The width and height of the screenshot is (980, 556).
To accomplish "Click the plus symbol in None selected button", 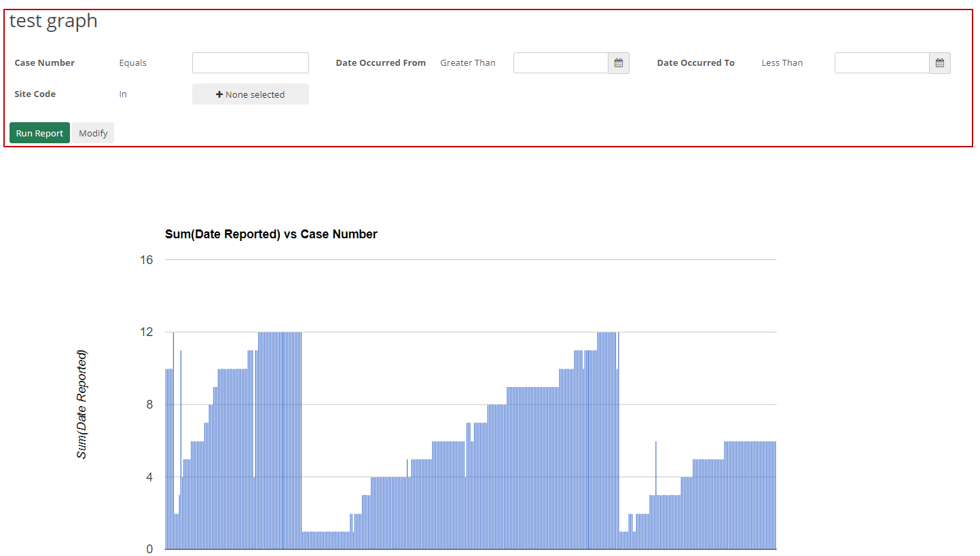I will 218,94.
